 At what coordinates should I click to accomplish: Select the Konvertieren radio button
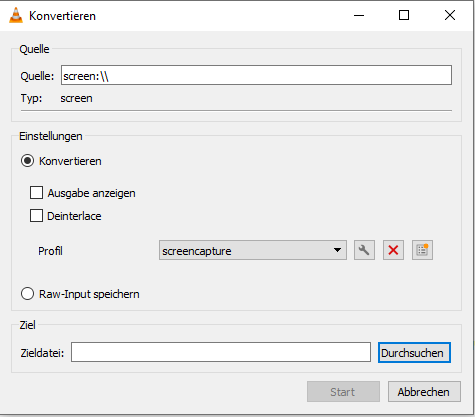27,161
